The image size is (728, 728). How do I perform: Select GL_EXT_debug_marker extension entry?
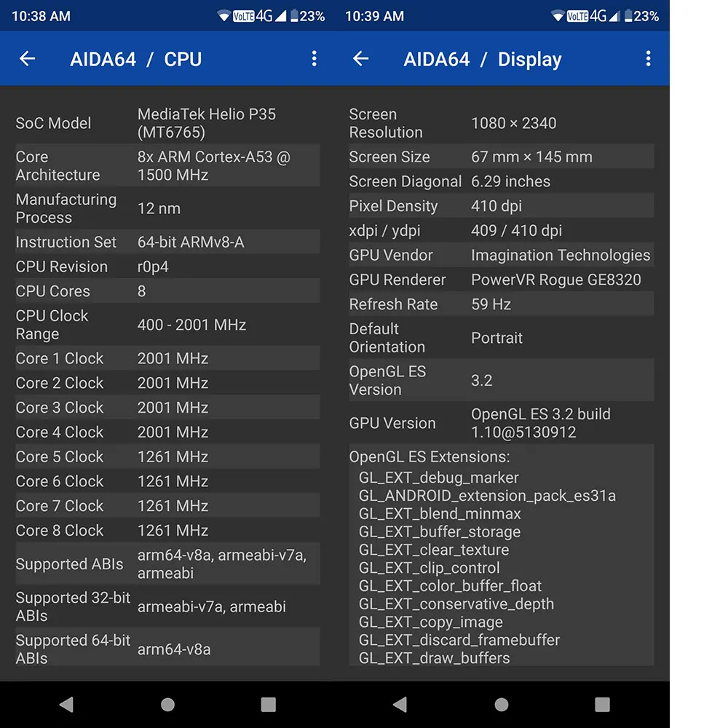pyautogui.click(x=439, y=478)
